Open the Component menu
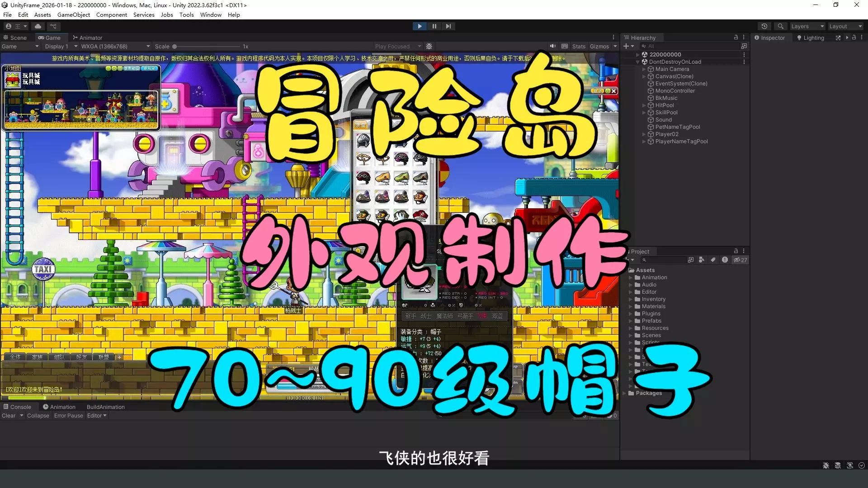868x488 pixels. pyautogui.click(x=112, y=15)
